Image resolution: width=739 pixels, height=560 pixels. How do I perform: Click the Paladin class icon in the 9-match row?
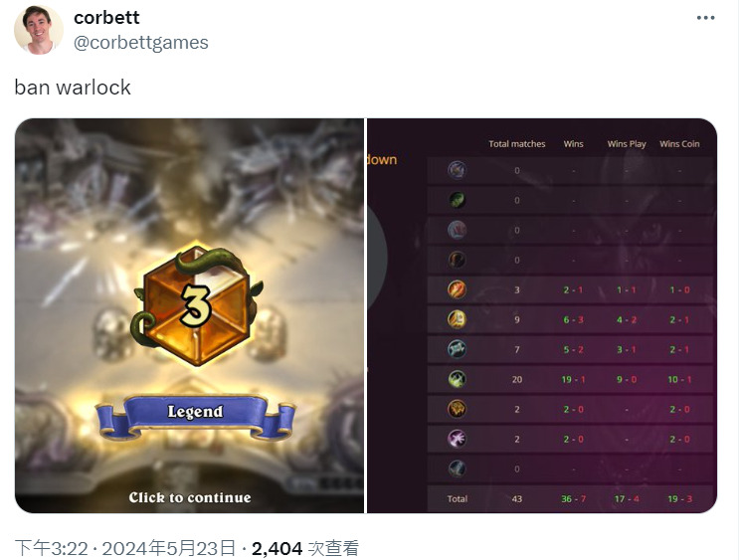click(457, 319)
